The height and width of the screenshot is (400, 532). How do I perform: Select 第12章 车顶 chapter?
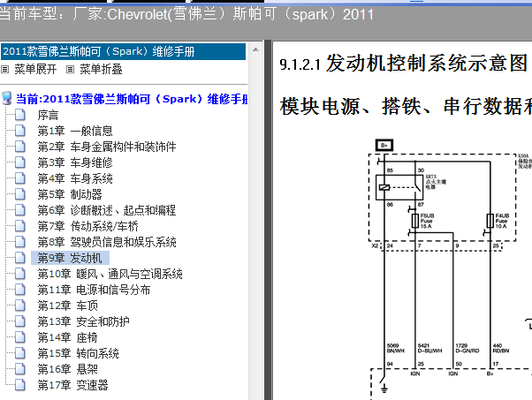pyautogui.click(x=67, y=306)
